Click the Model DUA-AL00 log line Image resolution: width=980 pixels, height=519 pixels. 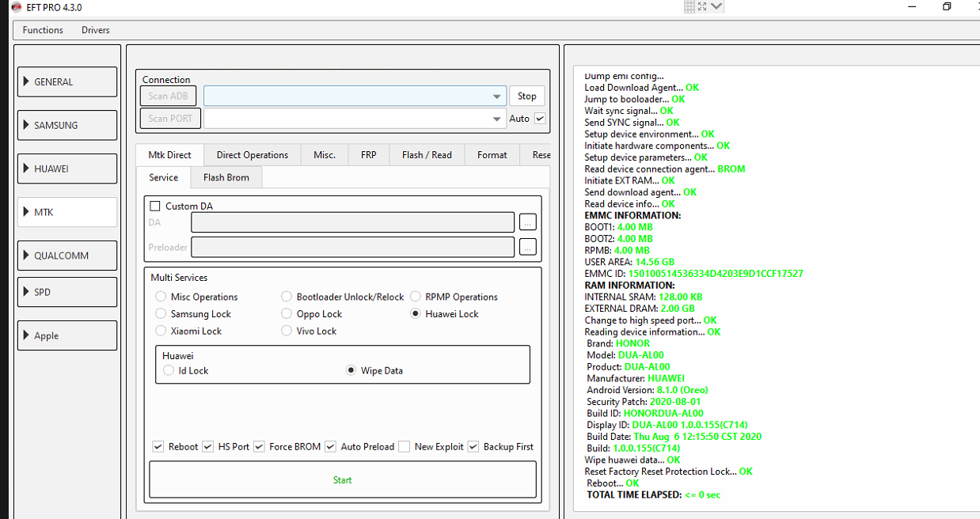tap(625, 355)
